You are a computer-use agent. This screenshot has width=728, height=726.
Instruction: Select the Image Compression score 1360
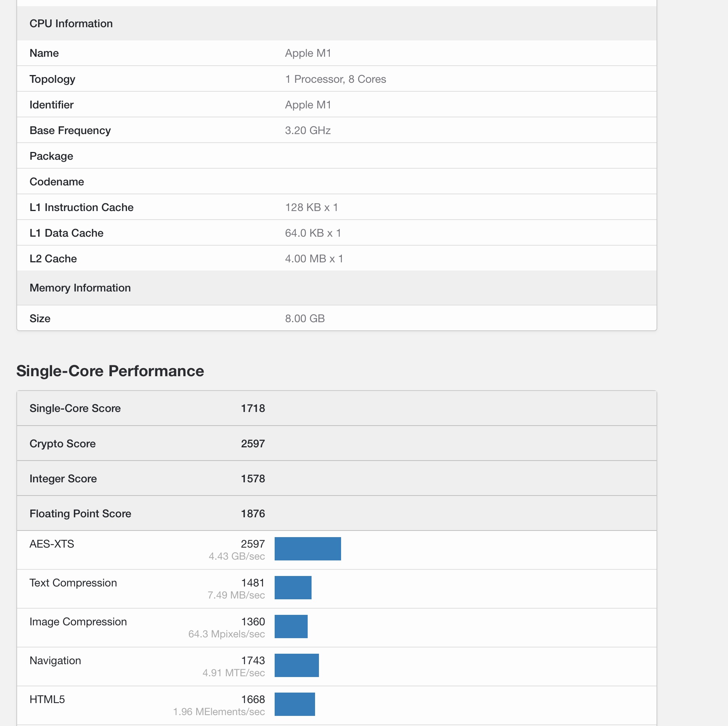pyautogui.click(x=253, y=621)
